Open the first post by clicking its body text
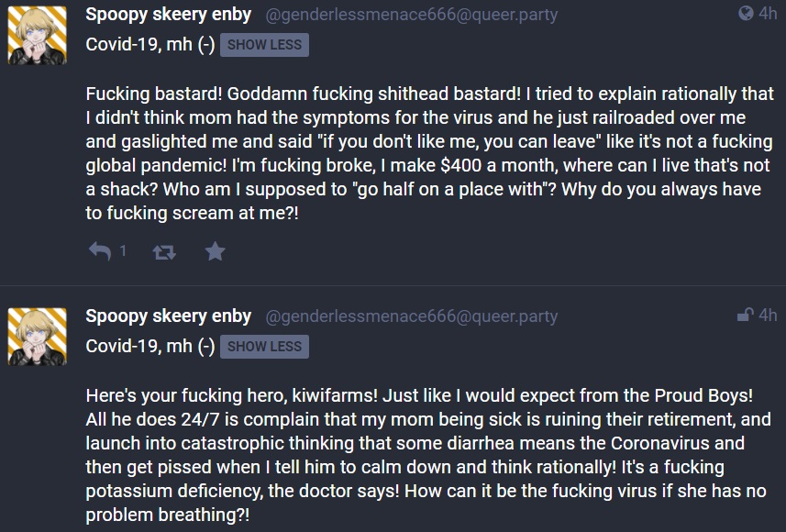 [429, 153]
